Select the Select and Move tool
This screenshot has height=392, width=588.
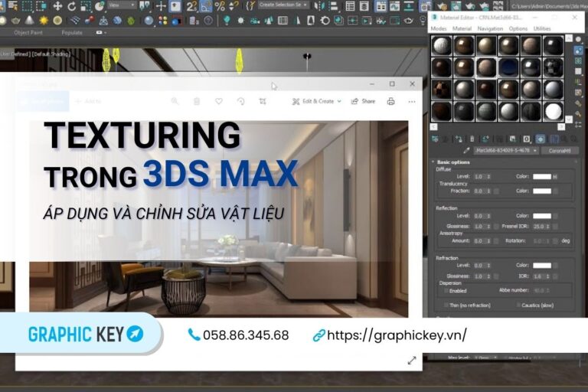[x=57, y=6]
